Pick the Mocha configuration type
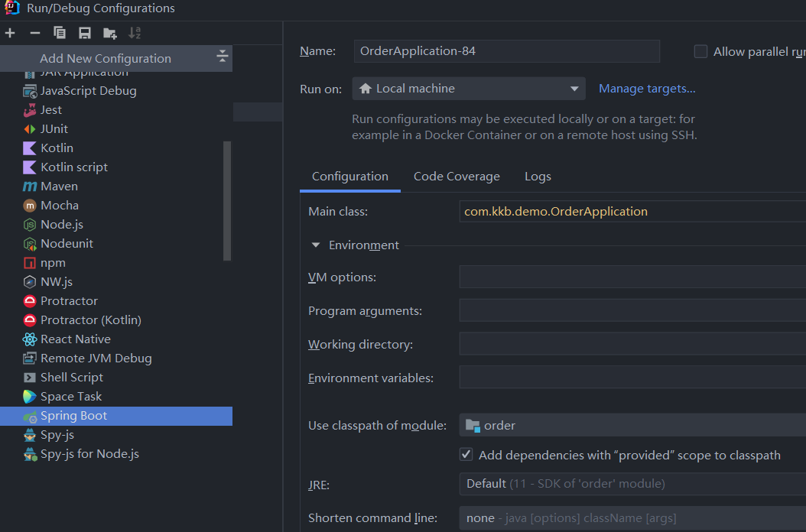 click(116, 206)
